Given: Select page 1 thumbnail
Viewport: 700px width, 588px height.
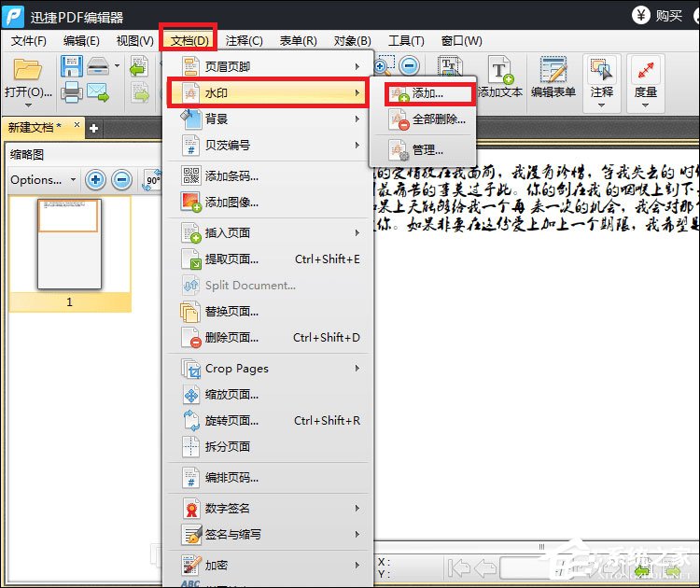Looking at the screenshot, I should [70, 245].
